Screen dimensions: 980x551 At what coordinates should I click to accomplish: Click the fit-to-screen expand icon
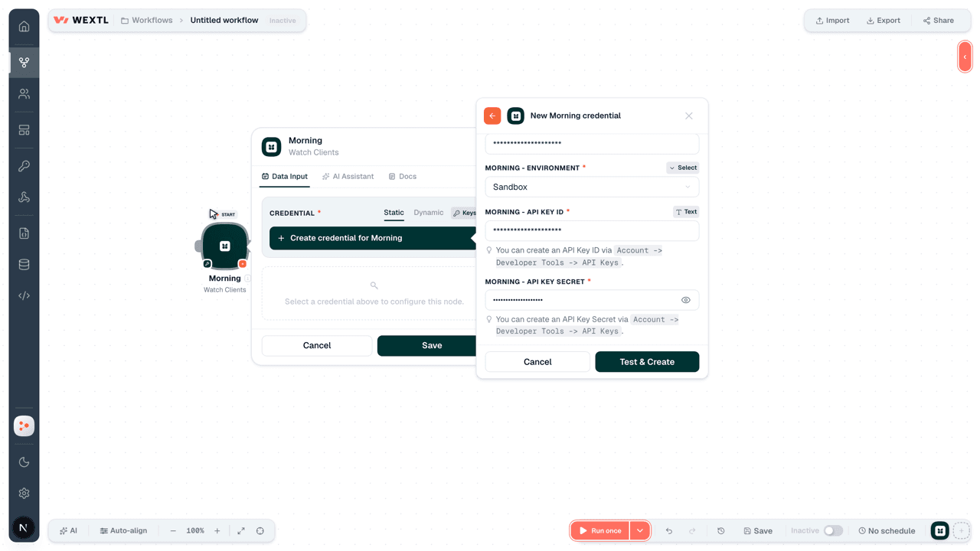tap(241, 531)
